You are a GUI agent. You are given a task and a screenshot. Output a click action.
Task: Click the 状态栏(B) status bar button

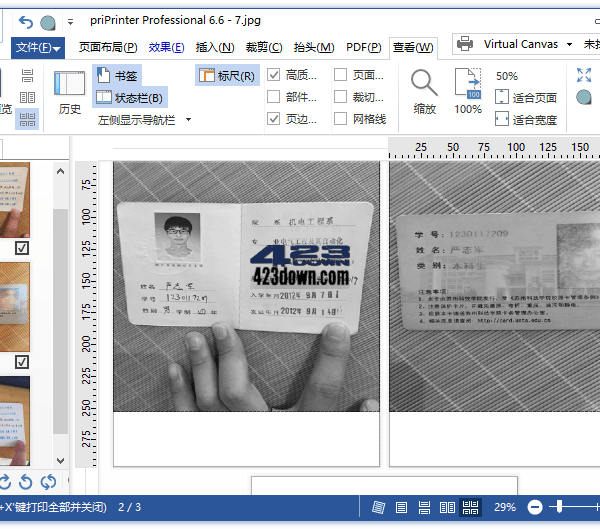click(x=129, y=97)
